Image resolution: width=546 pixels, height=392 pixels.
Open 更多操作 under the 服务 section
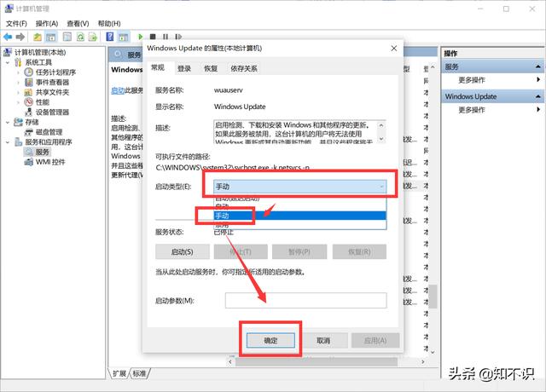pos(472,80)
